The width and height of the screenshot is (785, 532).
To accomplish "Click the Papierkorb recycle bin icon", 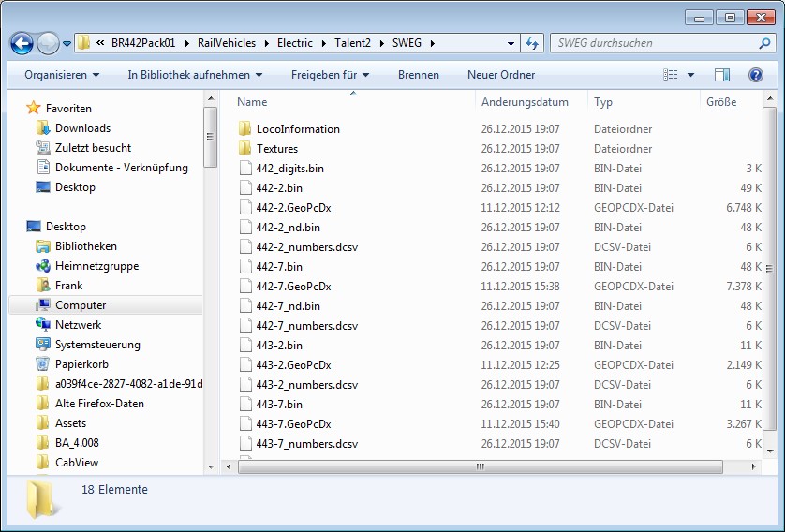I will (x=43, y=363).
